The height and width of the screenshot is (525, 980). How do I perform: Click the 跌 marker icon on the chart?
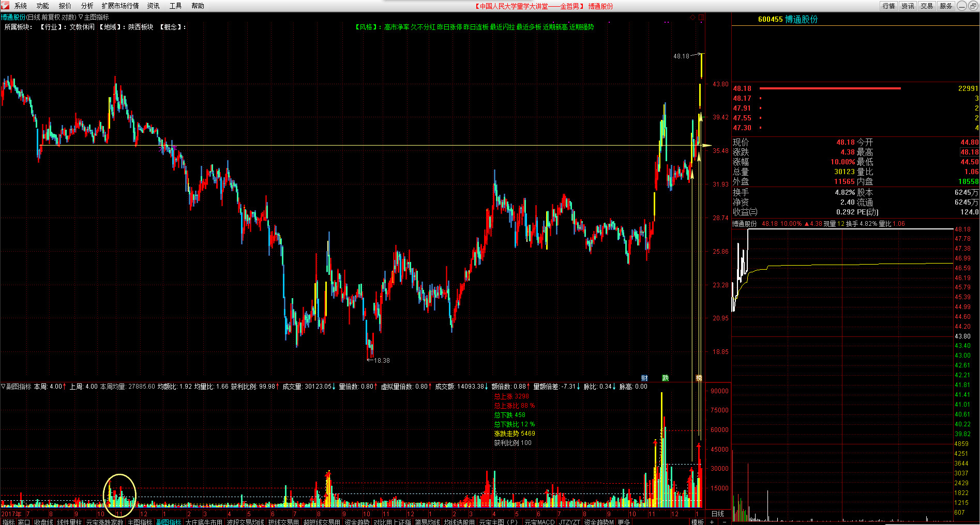665,378
